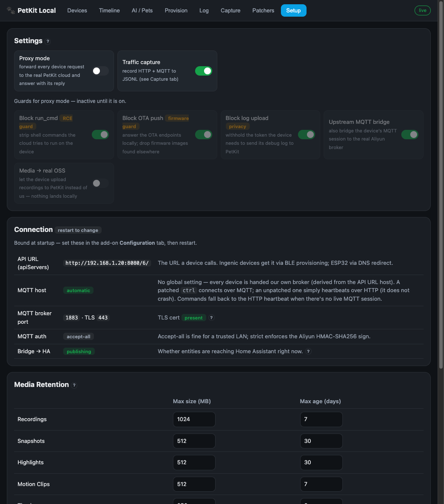Click the 'publishing' Bridge status badge
Image resolution: width=444 pixels, height=504 pixels.
pos(79,352)
